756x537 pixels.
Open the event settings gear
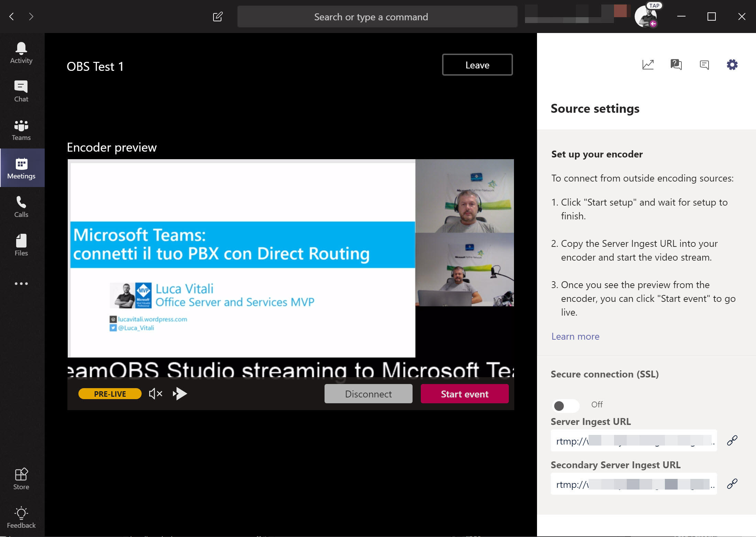point(732,64)
